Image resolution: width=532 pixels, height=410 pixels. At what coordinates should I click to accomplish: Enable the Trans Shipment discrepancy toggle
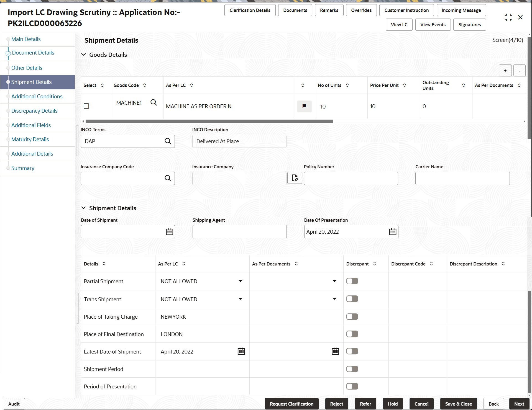click(x=352, y=298)
